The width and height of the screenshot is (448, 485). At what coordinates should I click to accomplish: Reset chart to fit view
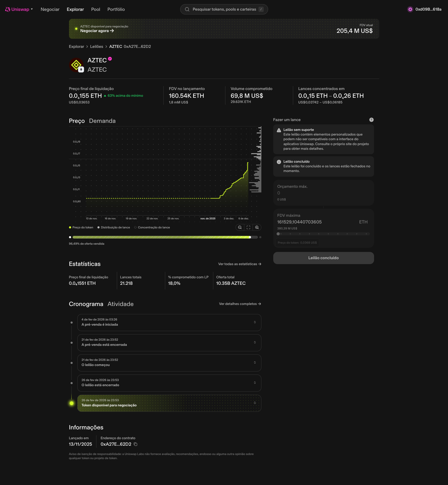pos(248,227)
